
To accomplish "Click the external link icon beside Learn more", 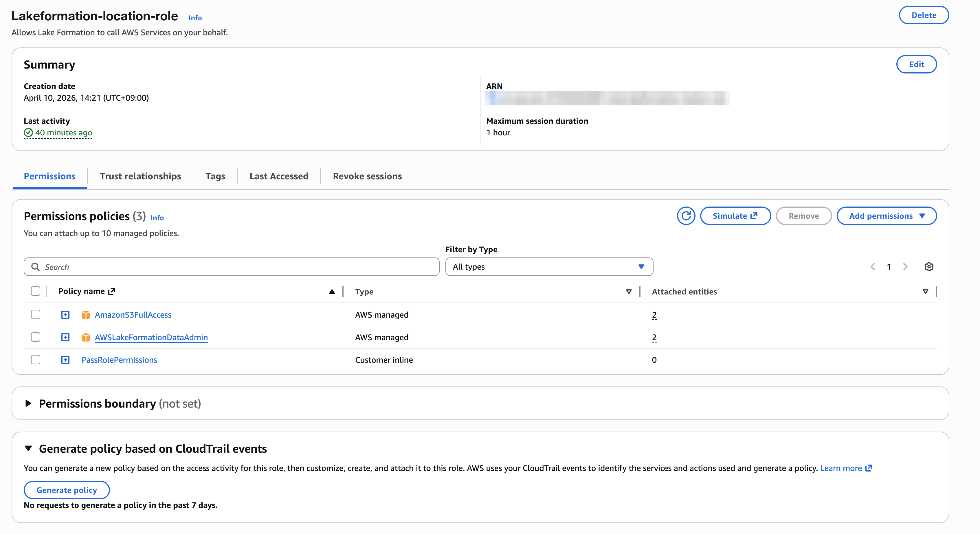I will coord(869,468).
